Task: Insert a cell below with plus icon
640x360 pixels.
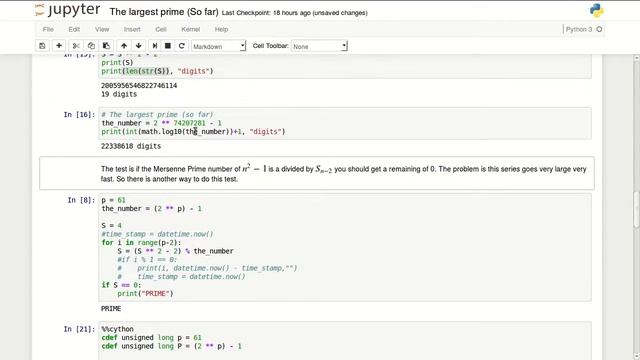Action: [x=59, y=46]
